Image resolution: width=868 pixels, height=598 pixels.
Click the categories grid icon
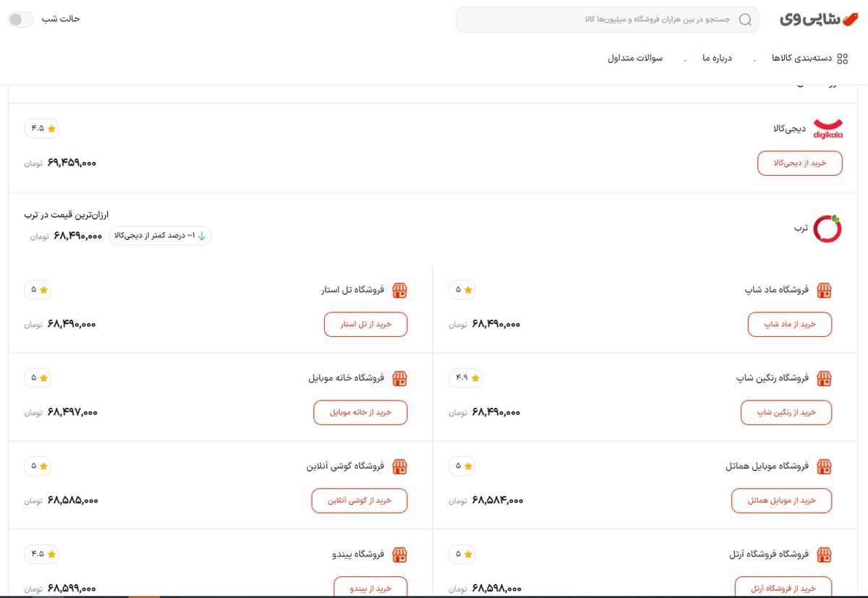842,59
